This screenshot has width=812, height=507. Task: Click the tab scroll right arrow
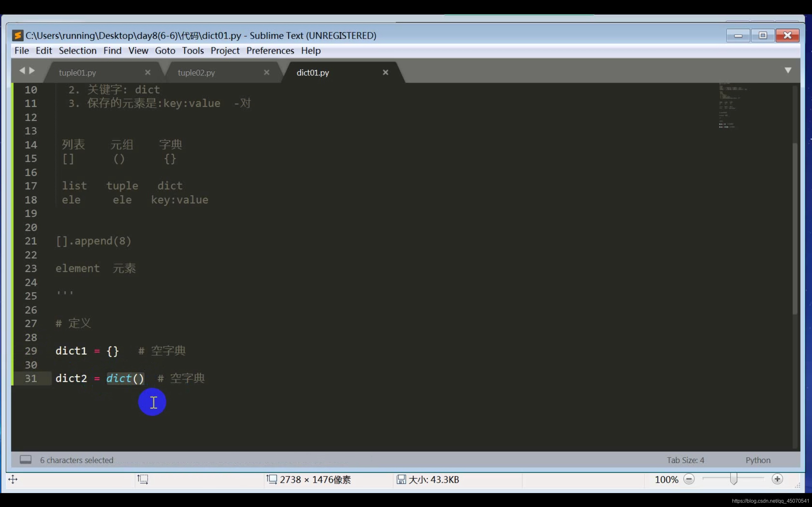coord(32,70)
